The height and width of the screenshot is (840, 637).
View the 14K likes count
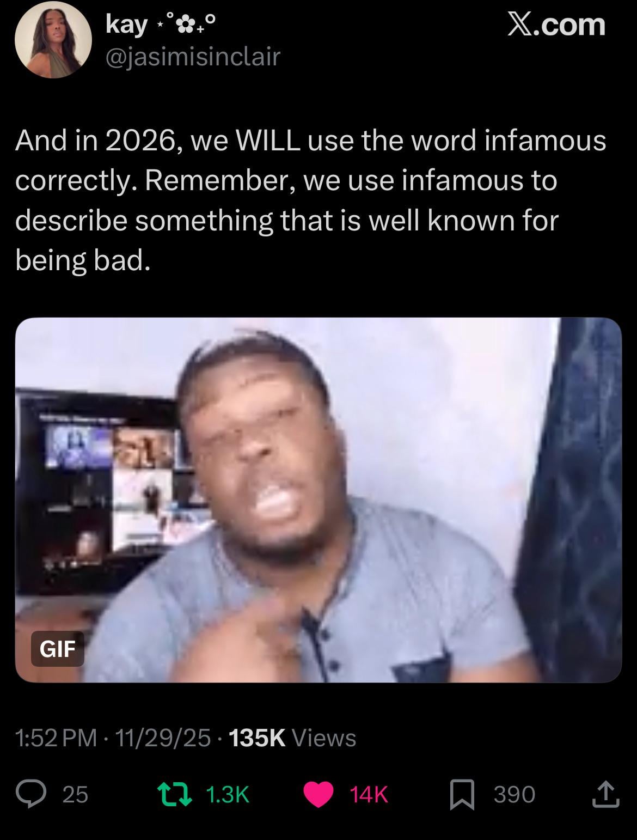click(x=369, y=795)
